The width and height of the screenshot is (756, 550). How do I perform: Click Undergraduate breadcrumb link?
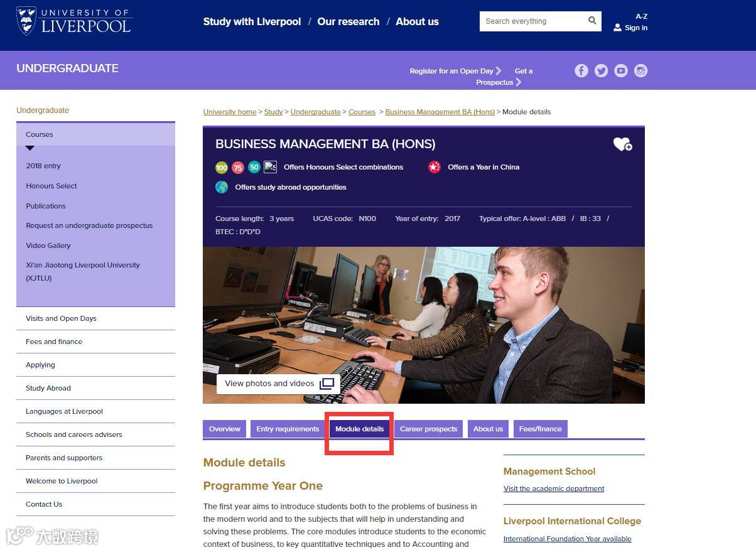(x=315, y=112)
